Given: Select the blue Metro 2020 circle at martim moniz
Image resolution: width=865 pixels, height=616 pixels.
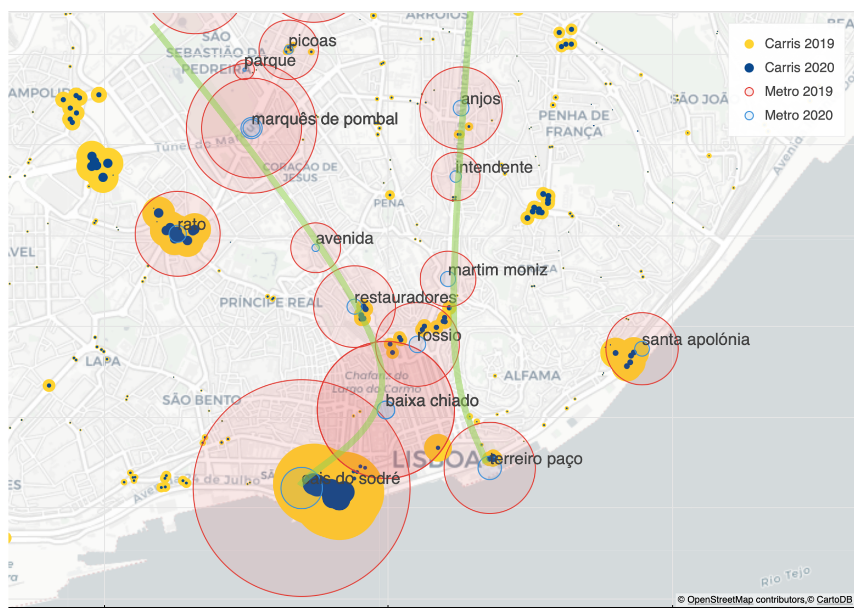Looking at the screenshot, I should [448, 279].
